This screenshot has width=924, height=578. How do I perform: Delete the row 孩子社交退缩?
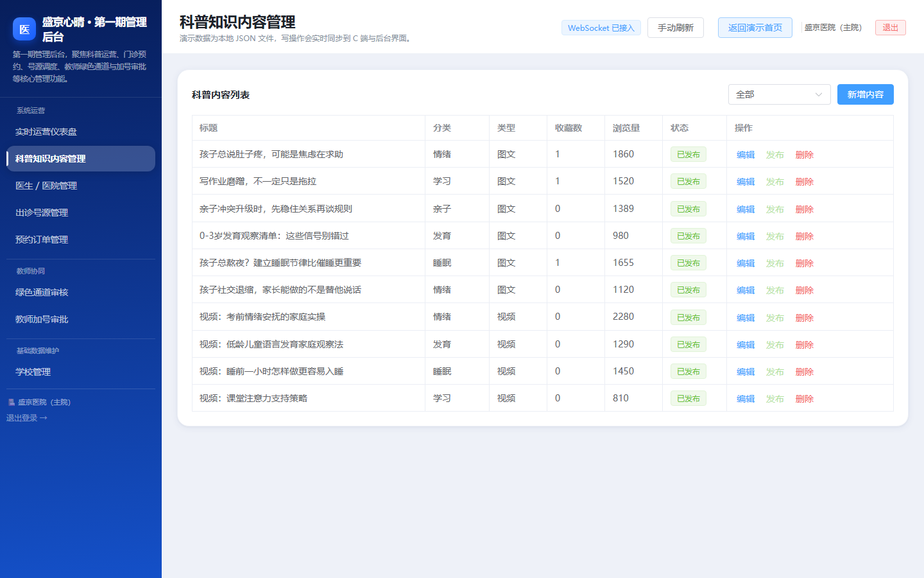point(804,290)
